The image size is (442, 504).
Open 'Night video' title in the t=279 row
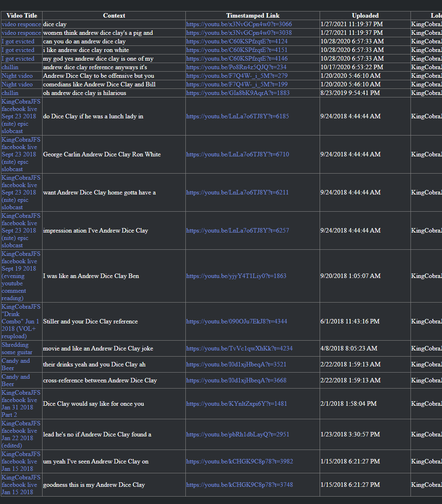pyautogui.click(x=17, y=76)
